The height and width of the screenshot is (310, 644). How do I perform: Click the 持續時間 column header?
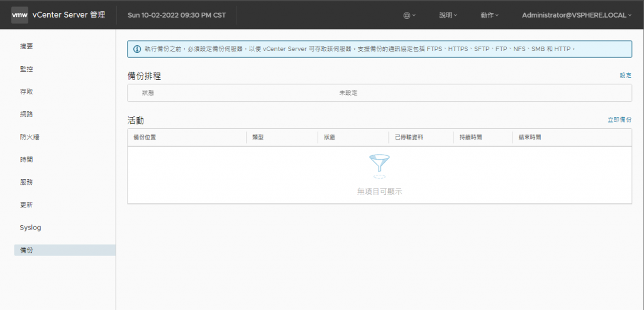pos(470,137)
